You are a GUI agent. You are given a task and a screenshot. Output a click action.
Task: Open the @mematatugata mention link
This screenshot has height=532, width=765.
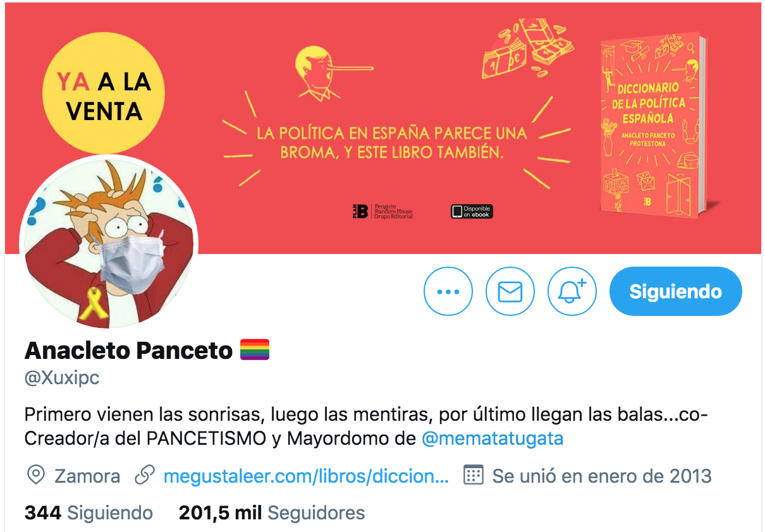pyautogui.click(x=493, y=438)
